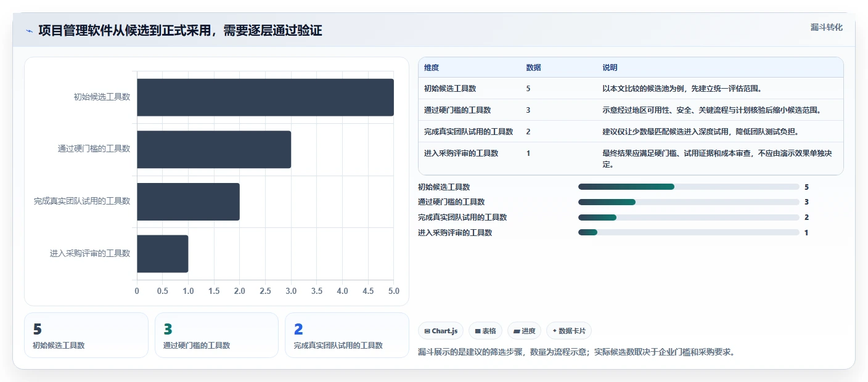Click the 初始候选工具数 label in the progress list
This screenshot has height=382, width=868.
click(444, 187)
